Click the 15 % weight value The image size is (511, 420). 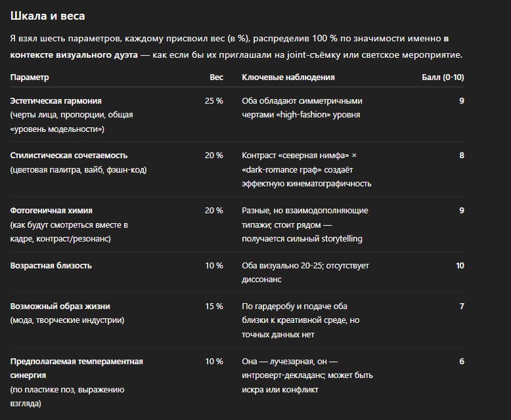(x=213, y=306)
